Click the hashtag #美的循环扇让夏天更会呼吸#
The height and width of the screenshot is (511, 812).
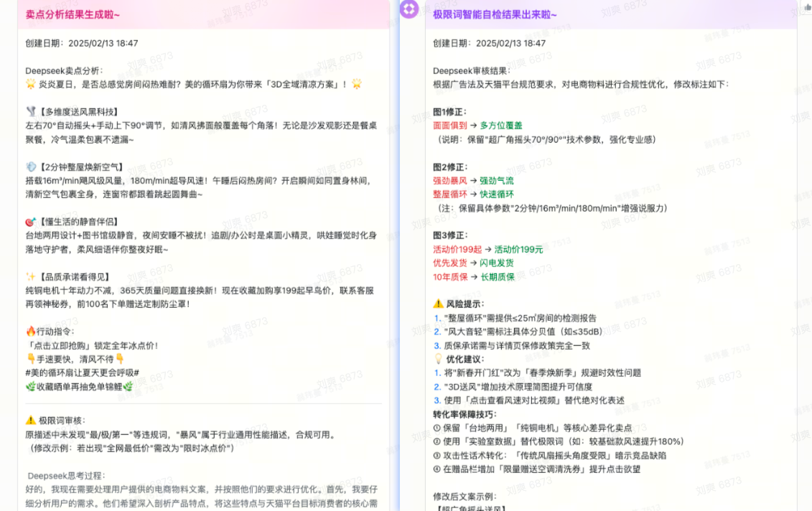coord(82,373)
